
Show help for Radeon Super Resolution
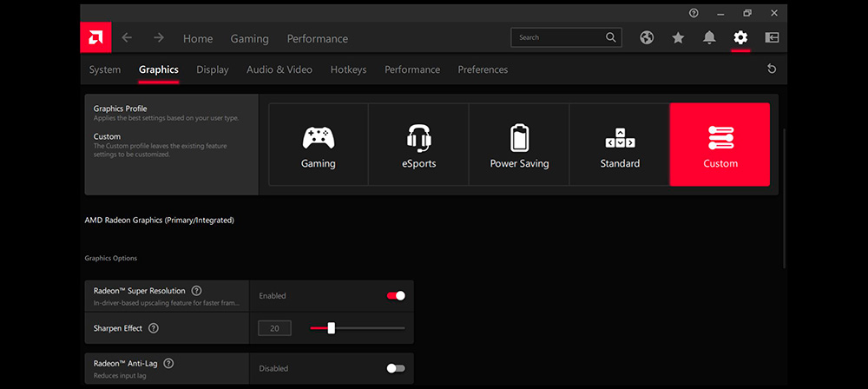pyautogui.click(x=196, y=291)
